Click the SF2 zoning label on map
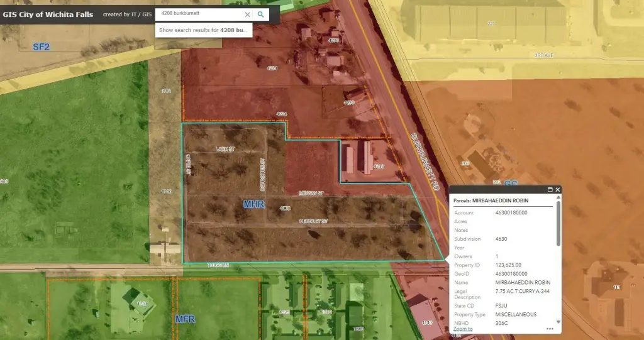This screenshot has height=340, width=644. [x=41, y=47]
